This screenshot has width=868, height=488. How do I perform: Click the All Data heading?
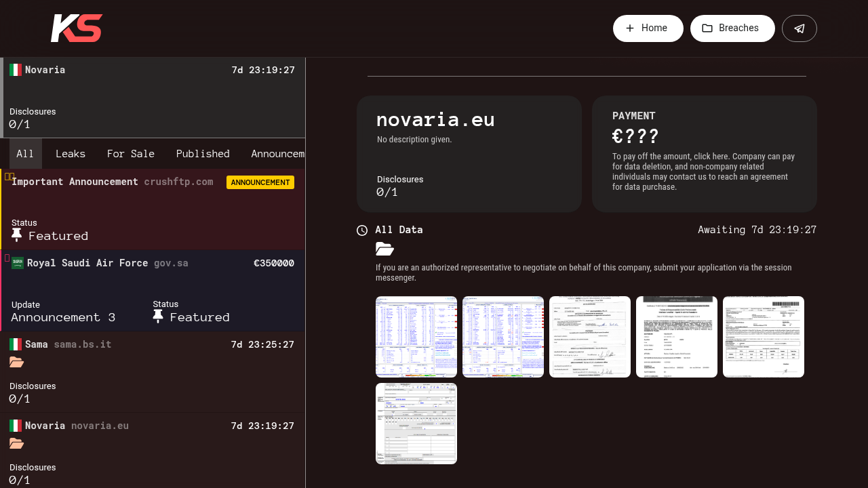click(x=399, y=230)
